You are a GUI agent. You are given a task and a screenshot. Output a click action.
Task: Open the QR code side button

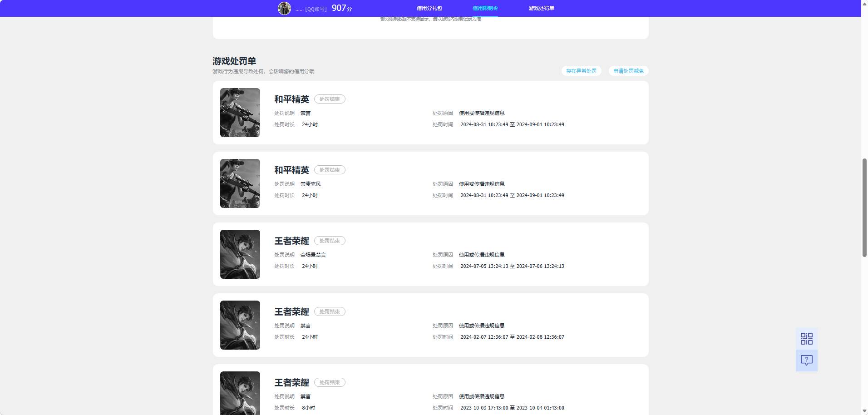coord(807,339)
